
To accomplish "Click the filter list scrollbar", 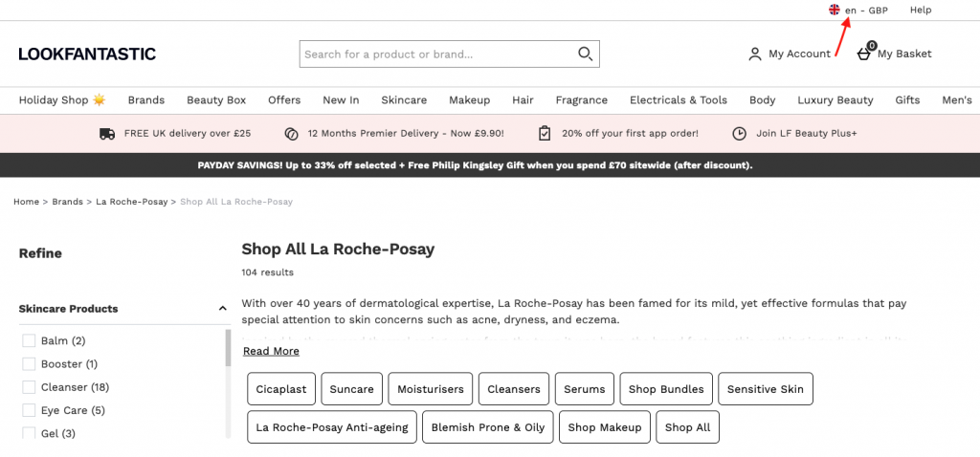I will coord(228,349).
